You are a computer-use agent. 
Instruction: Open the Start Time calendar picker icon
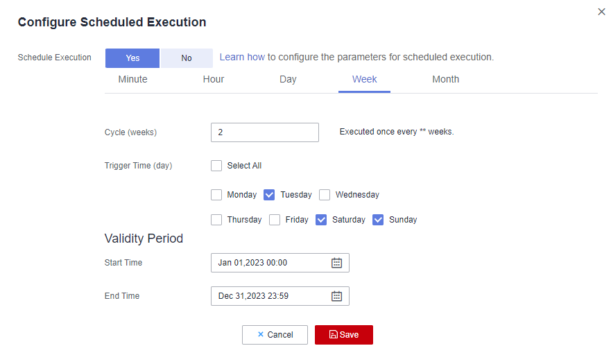tap(336, 263)
